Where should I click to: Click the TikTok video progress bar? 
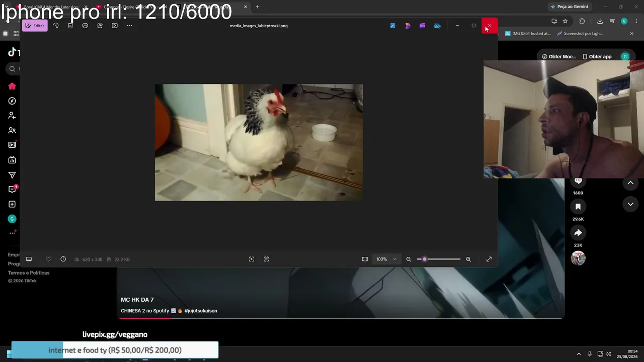click(x=341, y=318)
